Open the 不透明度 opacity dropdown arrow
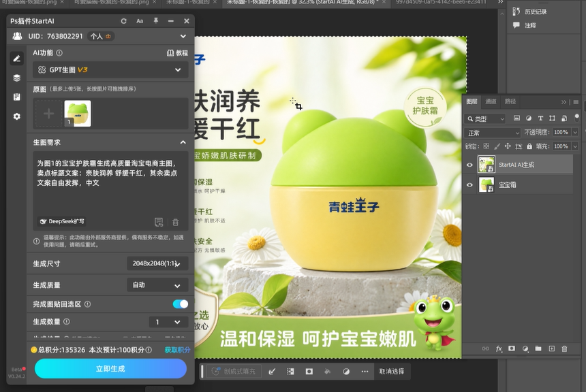586x392 pixels. point(575,133)
